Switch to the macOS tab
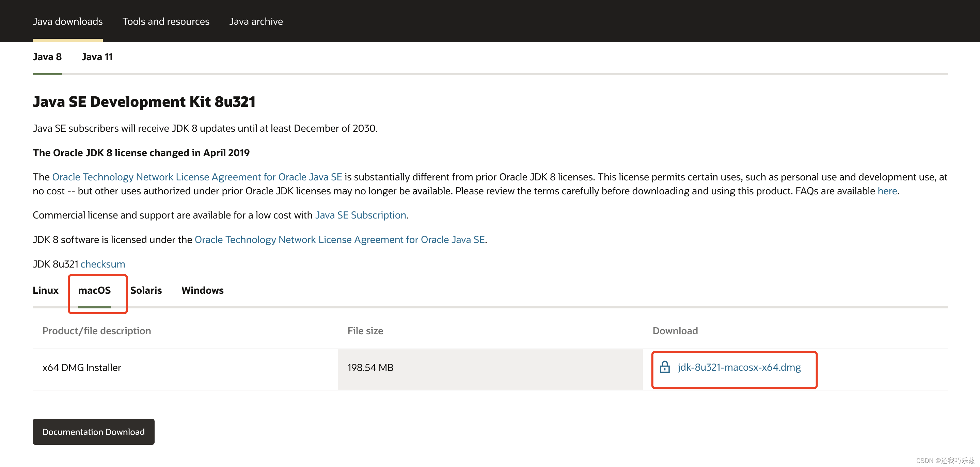This screenshot has width=980, height=467. pyautogui.click(x=94, y=291)
